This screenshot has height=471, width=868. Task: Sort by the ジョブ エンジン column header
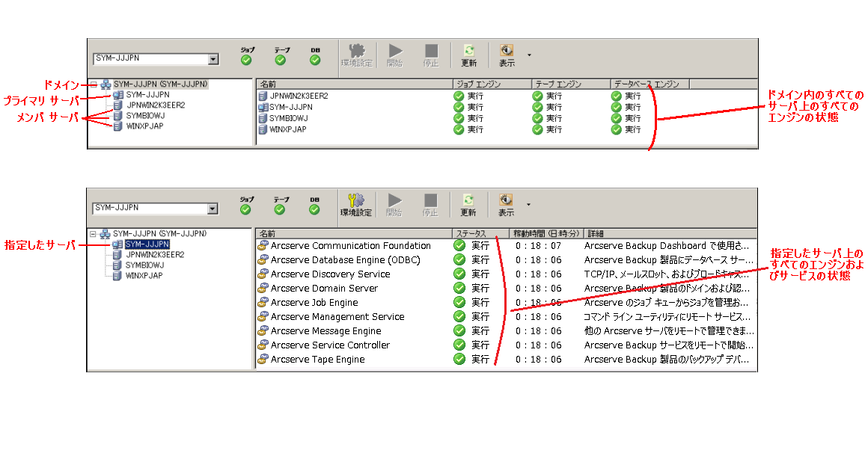(x=492, y=84)
